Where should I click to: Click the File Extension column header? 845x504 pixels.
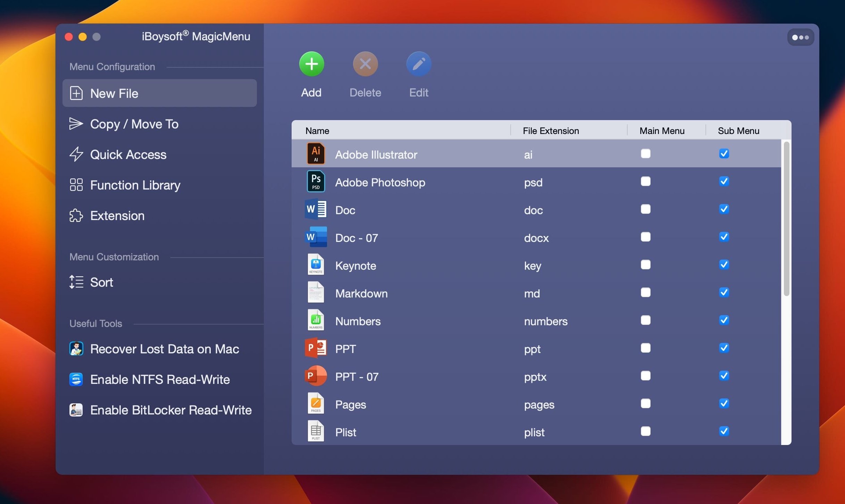[551, 131]
